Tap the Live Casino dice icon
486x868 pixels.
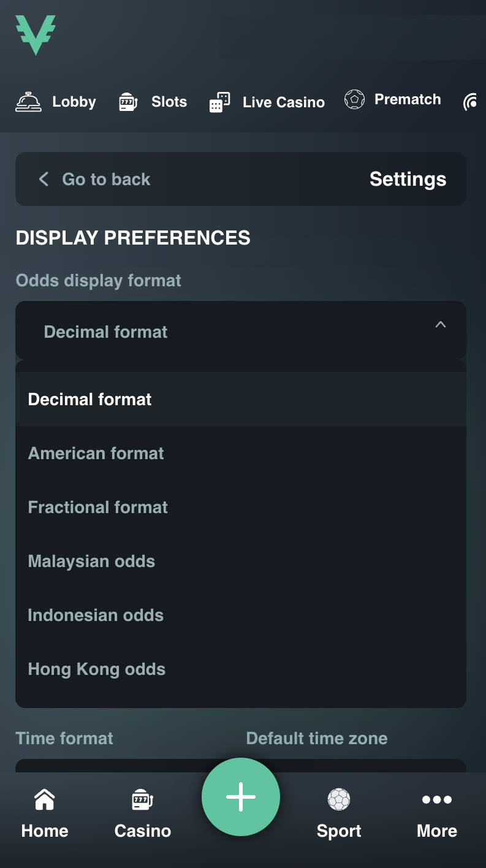click(219, 102)
